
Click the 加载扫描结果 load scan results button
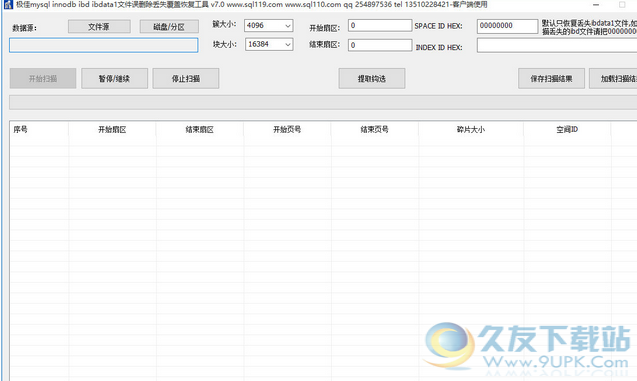(x=613, y=78)
